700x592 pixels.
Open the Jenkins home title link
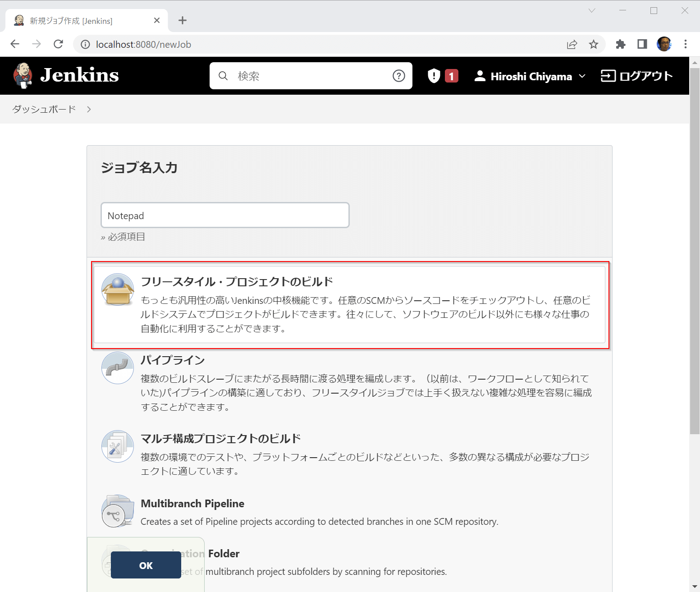(79, 75)
